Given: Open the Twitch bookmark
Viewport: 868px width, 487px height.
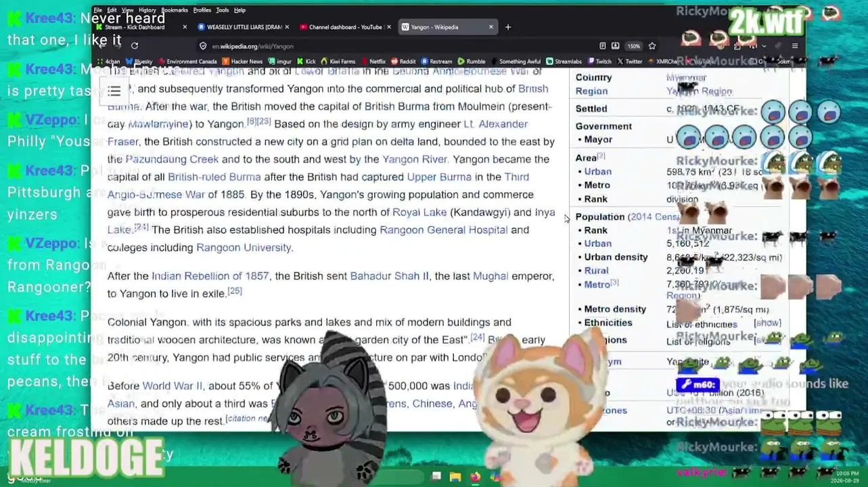Looking at the screenshot, I should [599, 62].
